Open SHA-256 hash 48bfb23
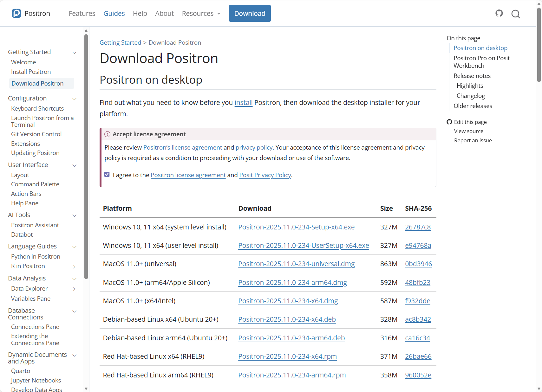This screenshot has height=392, width=542. click(x=418, y=282)
